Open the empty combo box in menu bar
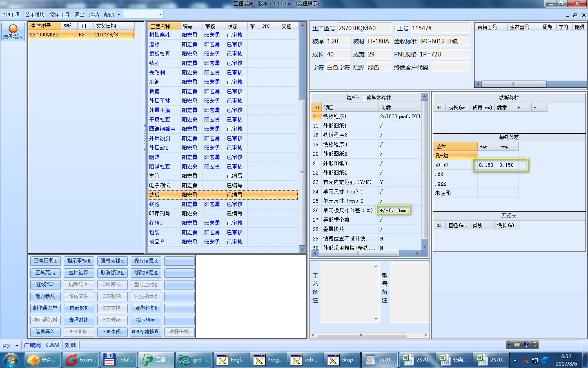588x368 pixels. coord(143,14)
